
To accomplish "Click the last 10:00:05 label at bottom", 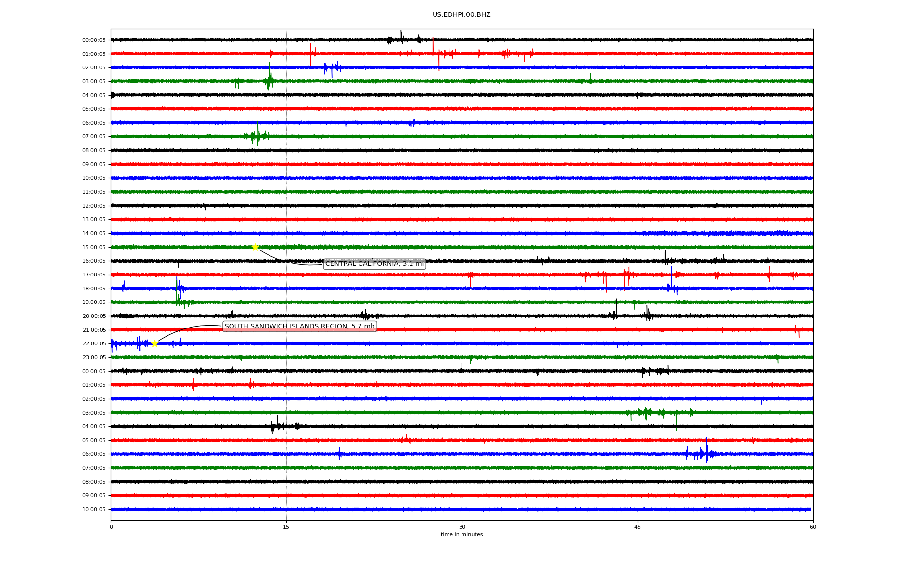I will click(94, 510).
